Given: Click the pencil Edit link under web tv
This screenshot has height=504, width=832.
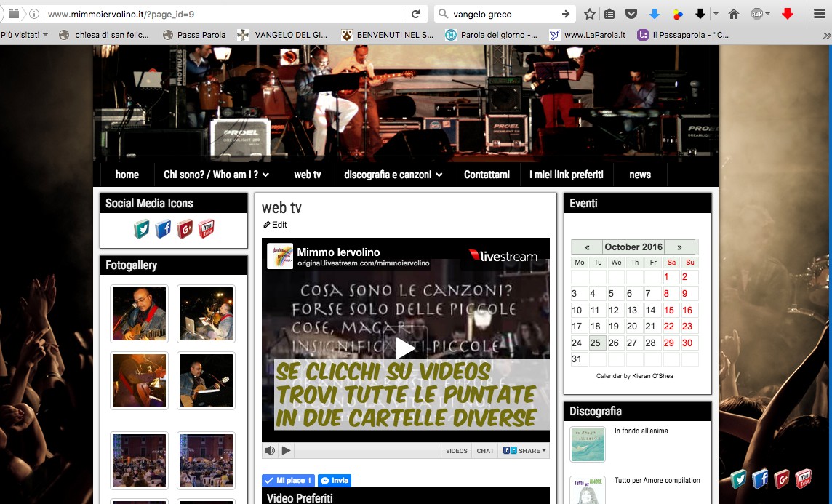Looking at the screenshot, I should [x=276, y=225].
